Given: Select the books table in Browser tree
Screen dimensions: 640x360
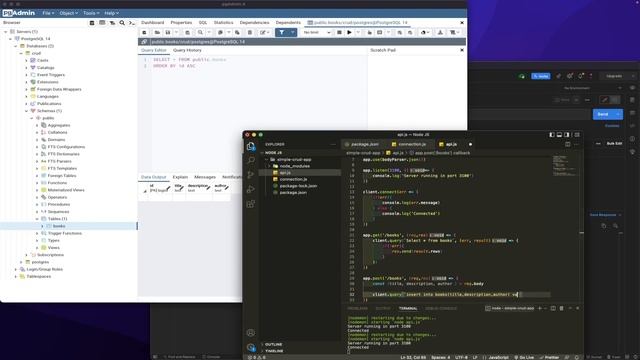Looking at the screenshot, I should (59, 226).
